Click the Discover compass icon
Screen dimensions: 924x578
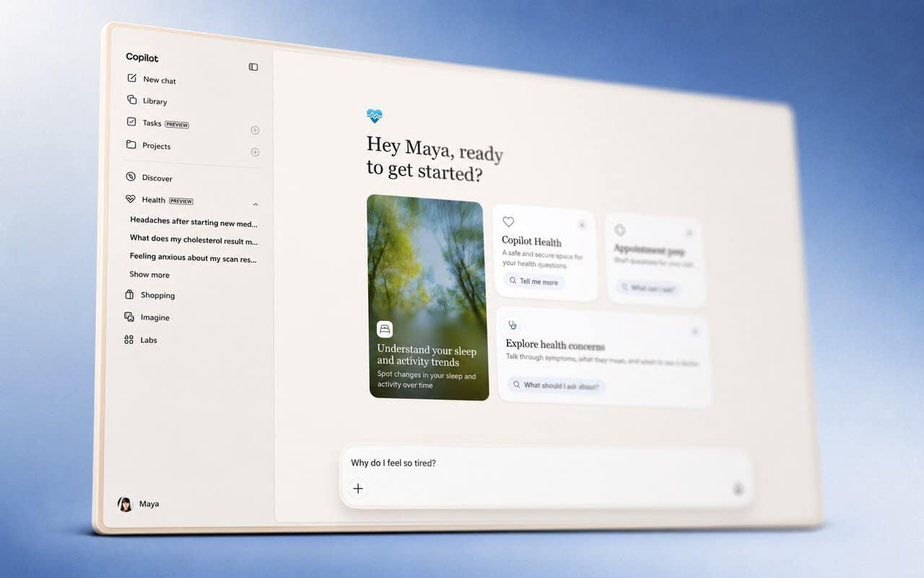131,177
